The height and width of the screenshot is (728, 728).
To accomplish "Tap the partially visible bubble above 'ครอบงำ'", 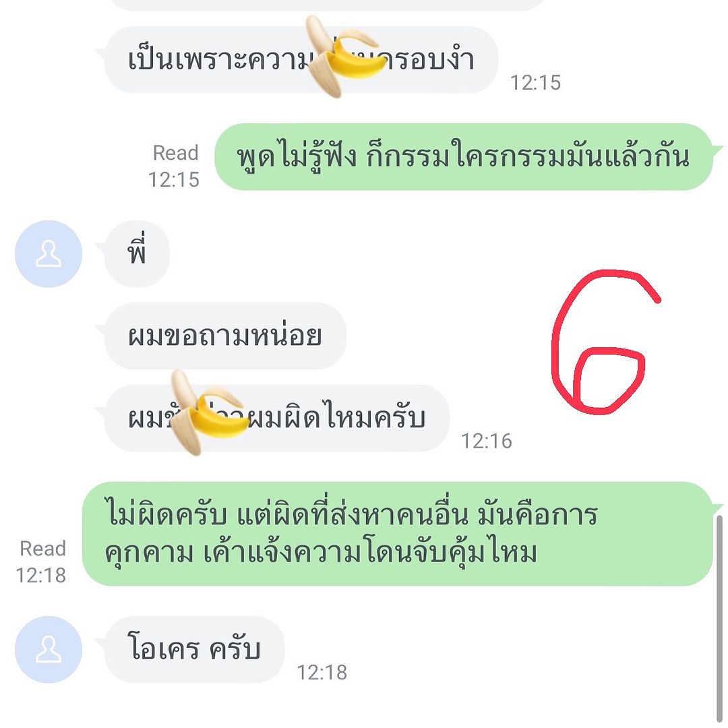I will coord(328,5).
